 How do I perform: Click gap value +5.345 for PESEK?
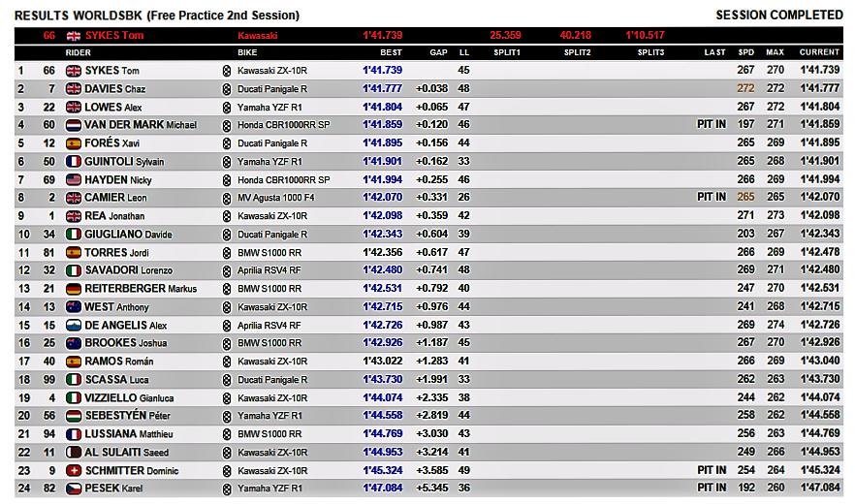point(432,488)
